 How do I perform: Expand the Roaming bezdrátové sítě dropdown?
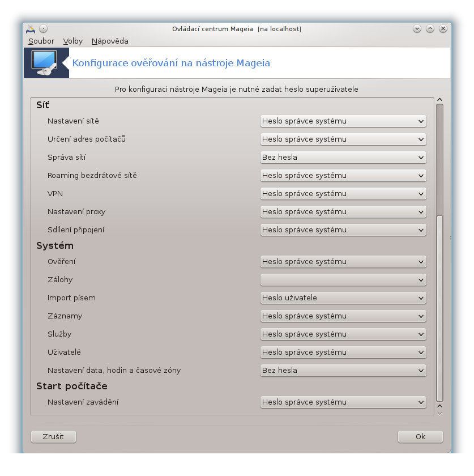pyautogui.click(x=343, y=176)
